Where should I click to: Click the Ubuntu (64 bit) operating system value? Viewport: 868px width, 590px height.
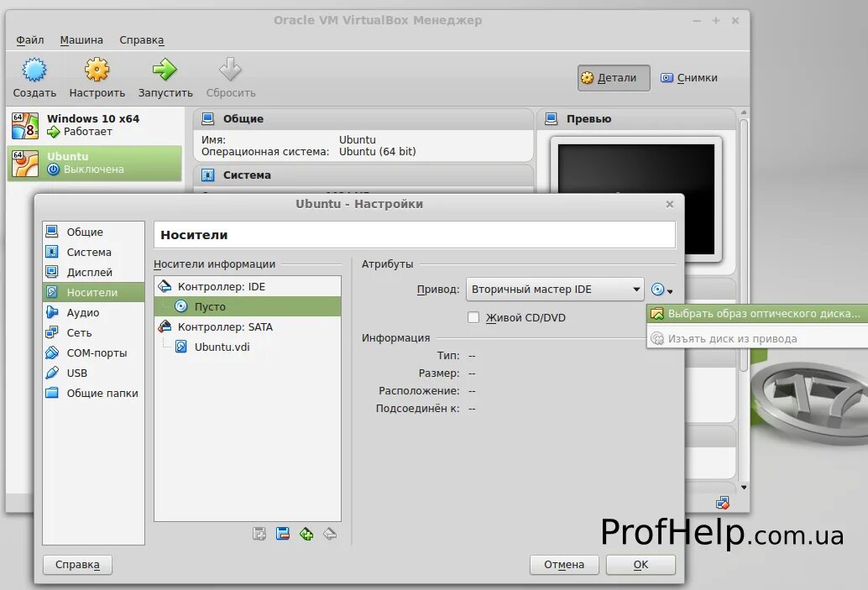(x=377, y=152)
